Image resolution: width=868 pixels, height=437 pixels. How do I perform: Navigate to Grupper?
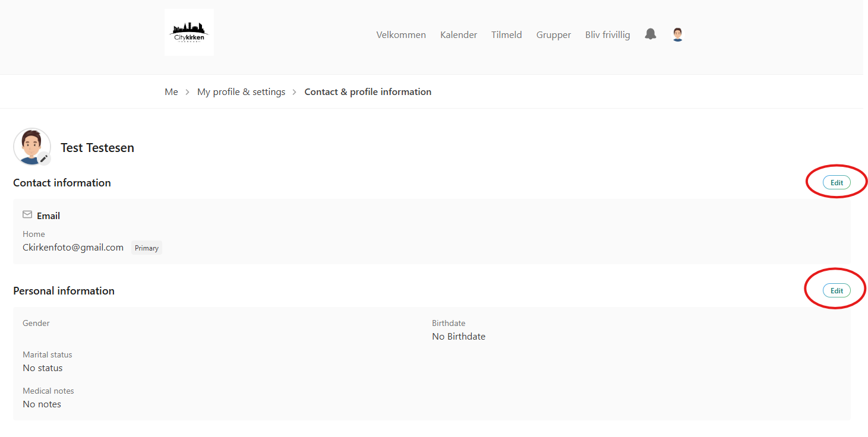pos(553,35)
